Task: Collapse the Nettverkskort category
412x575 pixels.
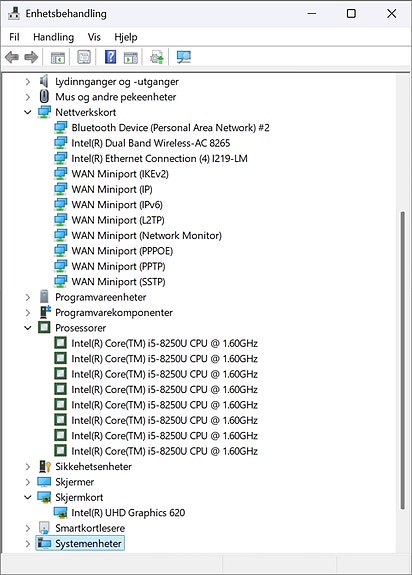Action: point(28,112)
